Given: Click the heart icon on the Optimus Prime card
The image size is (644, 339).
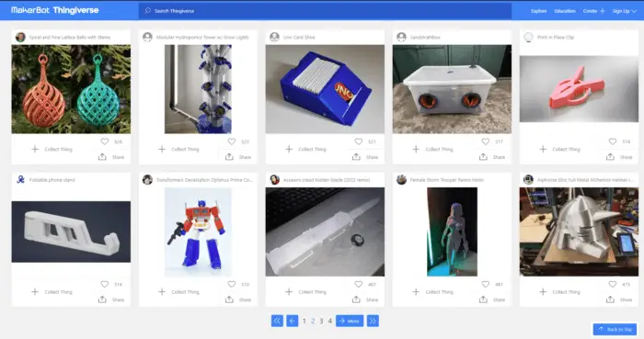Looking at the screenshot, I should coord(232,284).
